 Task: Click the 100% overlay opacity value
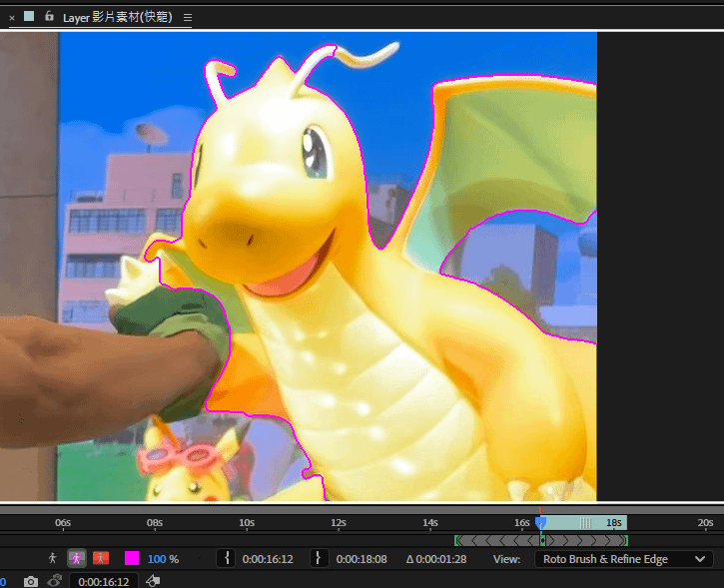point(157,559)
